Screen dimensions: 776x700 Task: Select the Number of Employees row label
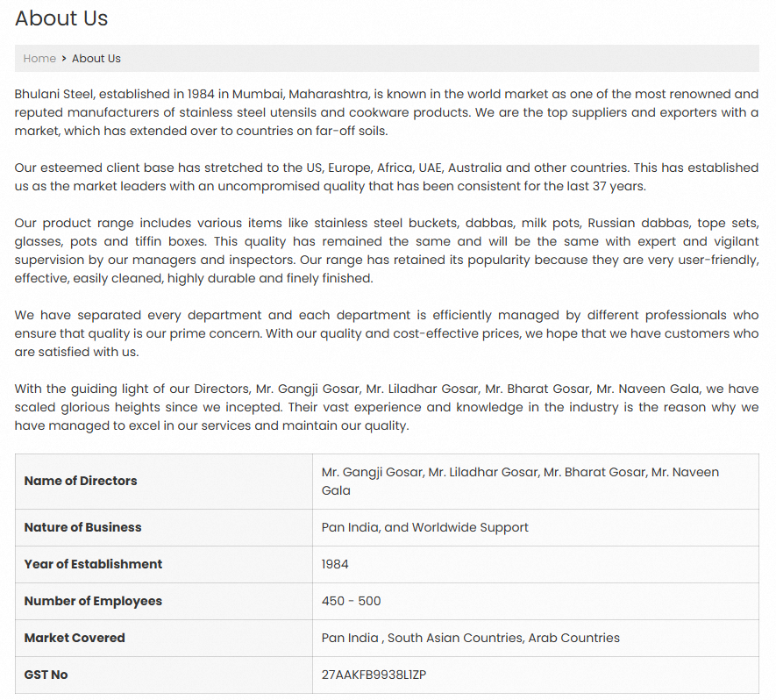click(x=93, y=601)
